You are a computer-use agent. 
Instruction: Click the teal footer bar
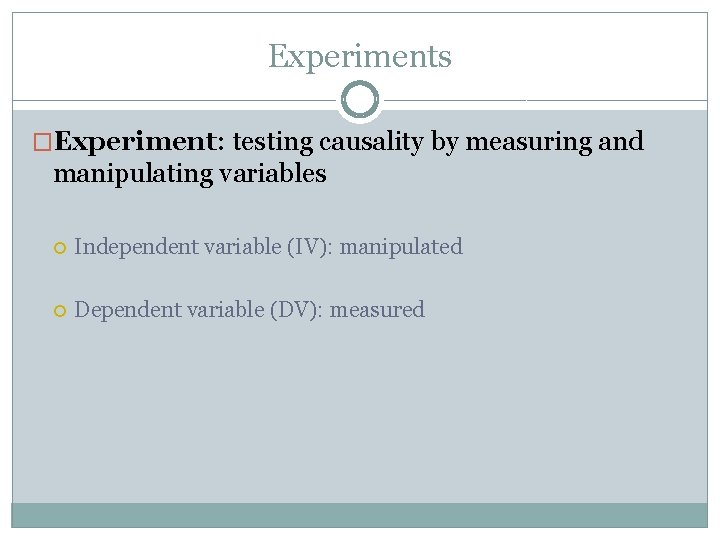(360, 515)
